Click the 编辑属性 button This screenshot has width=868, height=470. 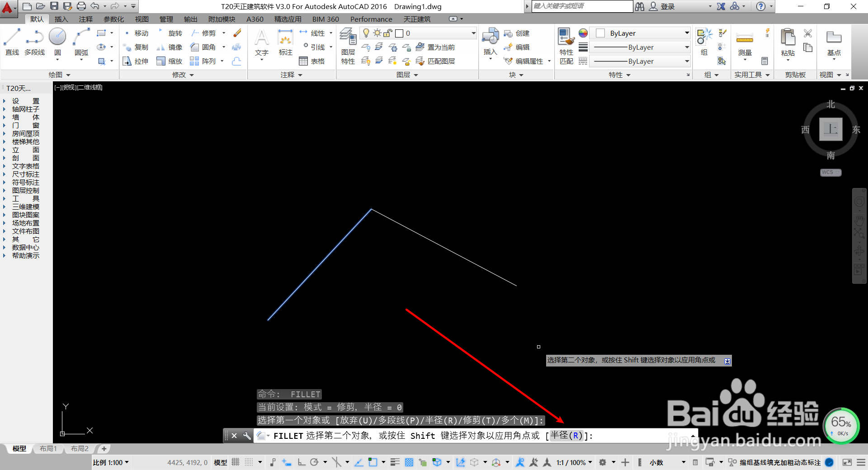[x=524, y=61]
